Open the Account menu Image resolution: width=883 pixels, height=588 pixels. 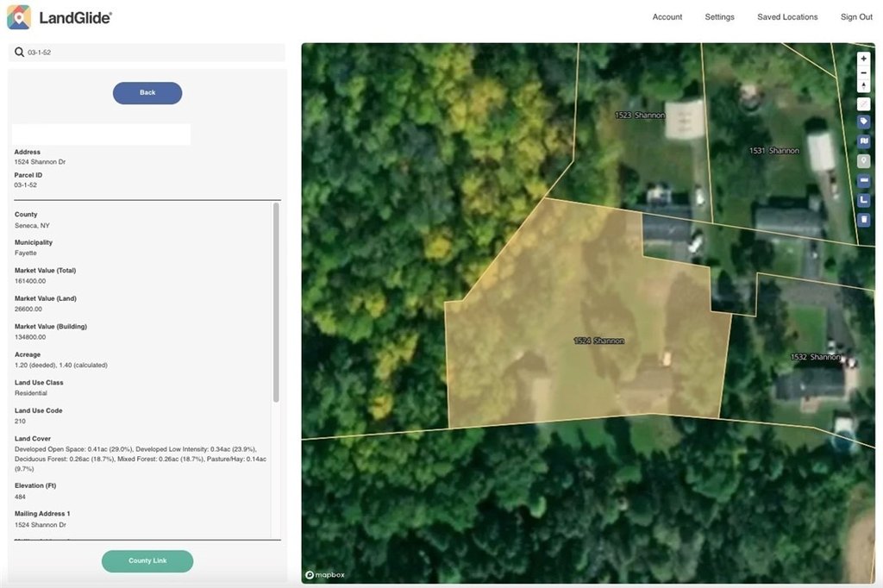coord(667,17)
